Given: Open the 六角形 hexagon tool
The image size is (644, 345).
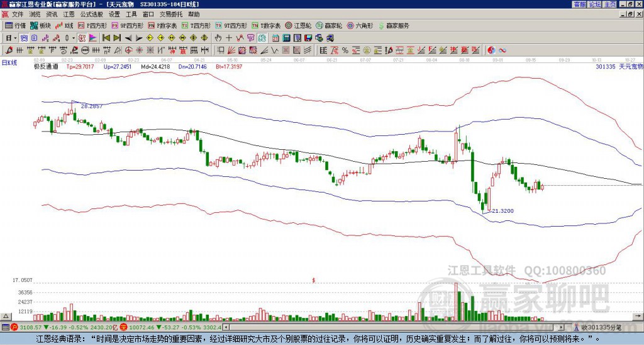Looking at the screenshot, I should point(360,25).
